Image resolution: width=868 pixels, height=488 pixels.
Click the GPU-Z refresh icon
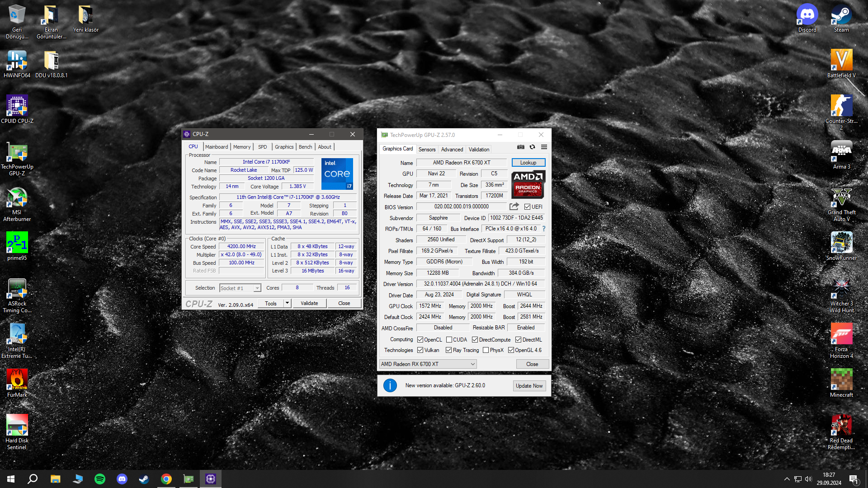coord(532,147)
